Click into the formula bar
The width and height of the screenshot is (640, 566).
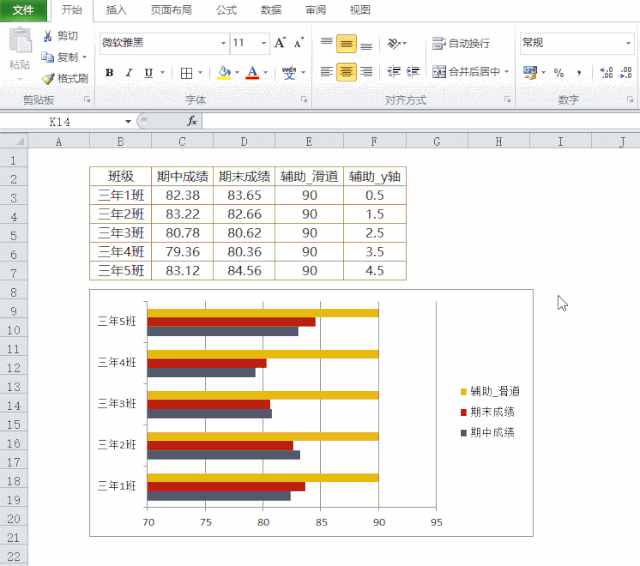pyautogui.click(x=420, y=121)
